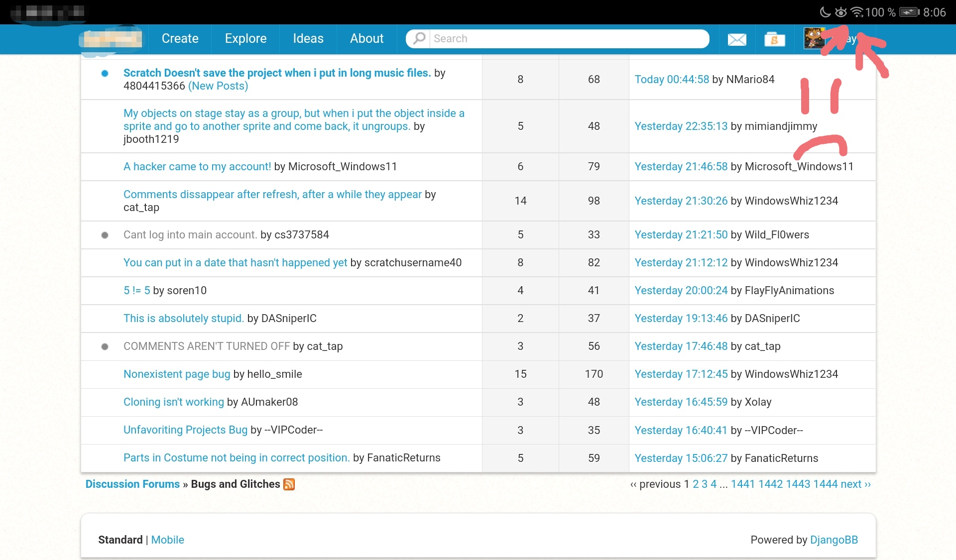Jump to page 1444 of topics
956x560 pixels.
(x=825, y=484)
